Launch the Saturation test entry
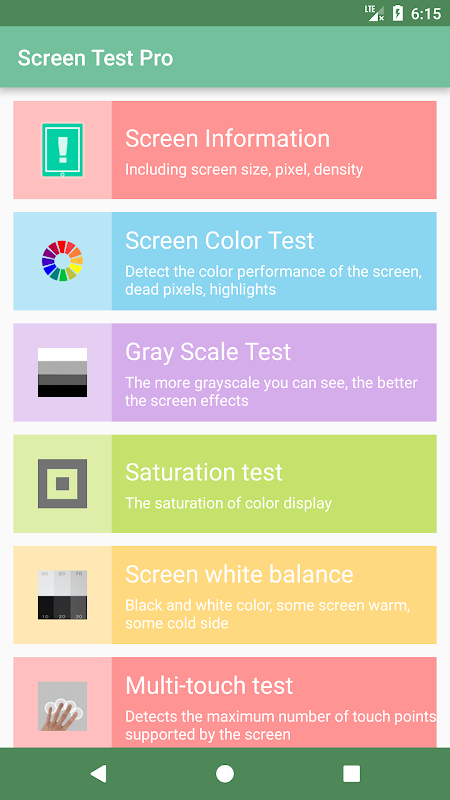The width and height of the screenshot is (450, 800). click(x=225, y=484)
